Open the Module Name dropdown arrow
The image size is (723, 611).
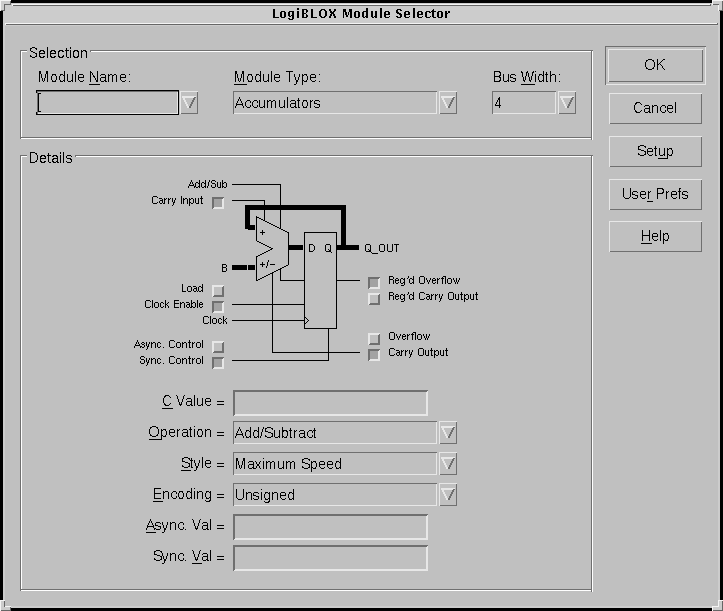click(x=189, y=103)
